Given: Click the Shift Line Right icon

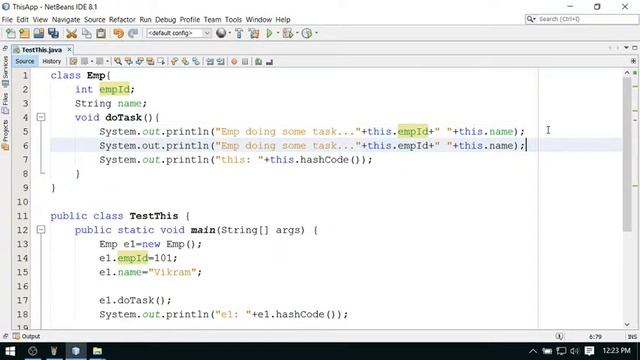Looking at the screenshot, I should tap(220, 62).
